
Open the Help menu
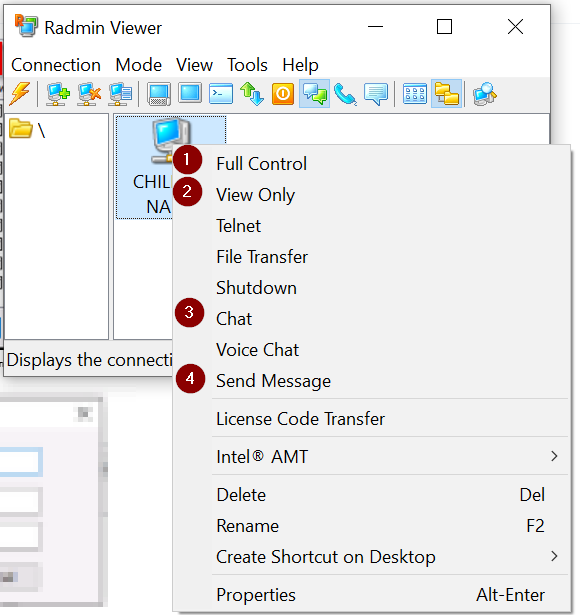[300, 65]
